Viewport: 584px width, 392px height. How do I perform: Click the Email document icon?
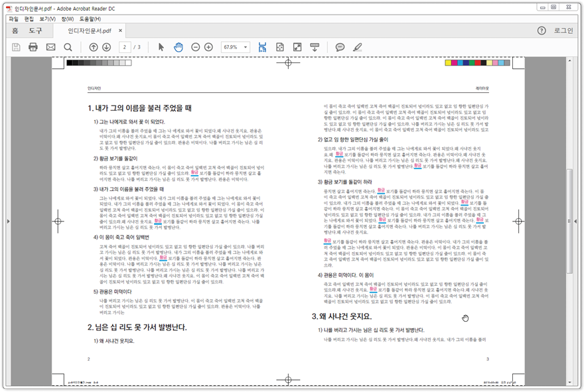coord(50,47)
